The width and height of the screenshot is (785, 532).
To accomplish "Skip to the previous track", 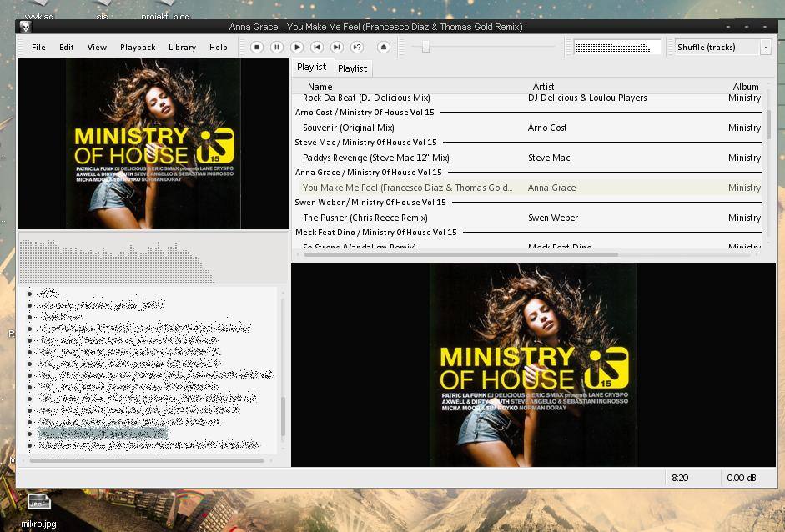I will (317, 48).
